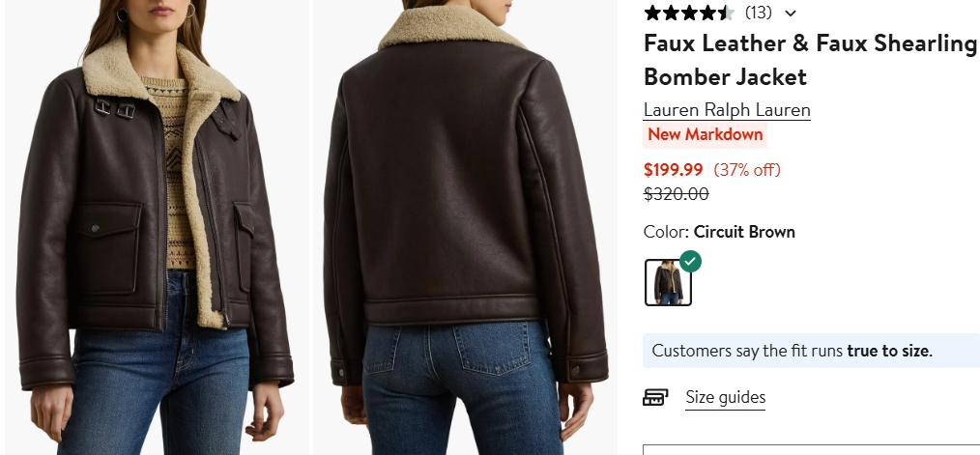Click the first star in the rating

[x=651, y=13]
